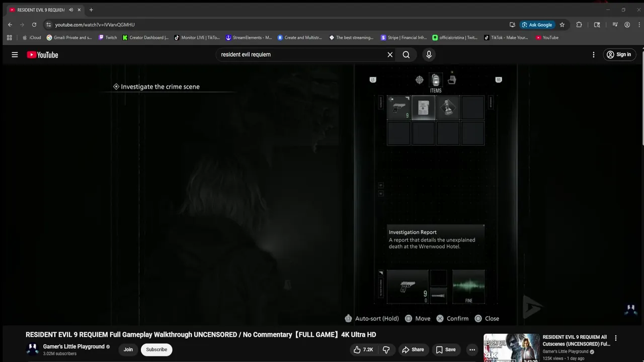Subscribe to Gamer's Little Playground
Viewport: 644px width, 362px height.
[x=156, y=349]
